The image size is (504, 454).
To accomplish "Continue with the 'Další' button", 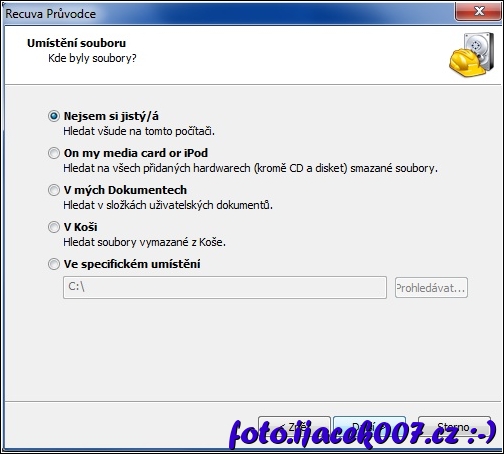I will click(369, 427).
